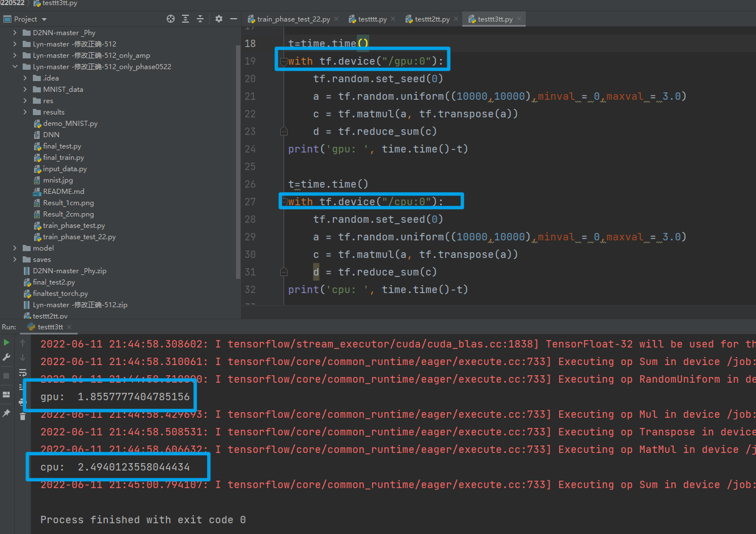Expand the saves folder
756x534 pixels.
point(15,260)
